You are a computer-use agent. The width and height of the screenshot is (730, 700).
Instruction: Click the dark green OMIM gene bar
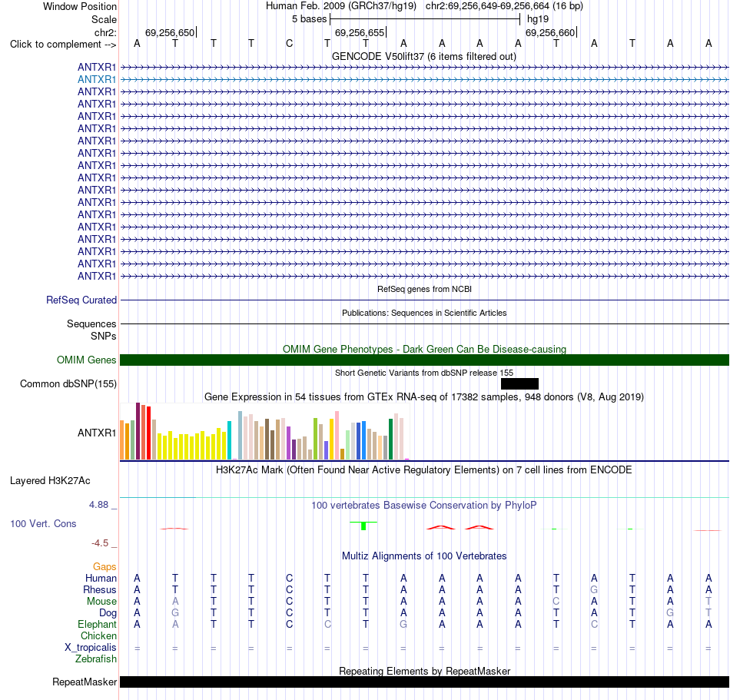click(x=424, y=360)
